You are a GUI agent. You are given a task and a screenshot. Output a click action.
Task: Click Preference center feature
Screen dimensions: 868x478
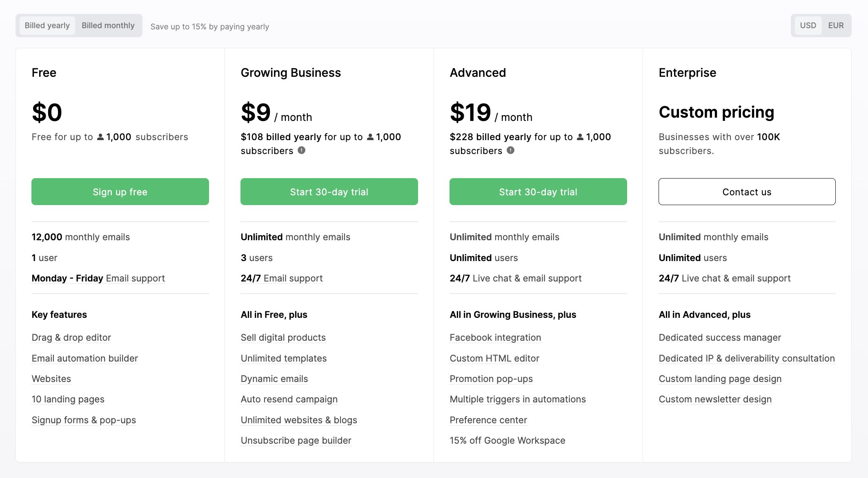click(488, 420)
